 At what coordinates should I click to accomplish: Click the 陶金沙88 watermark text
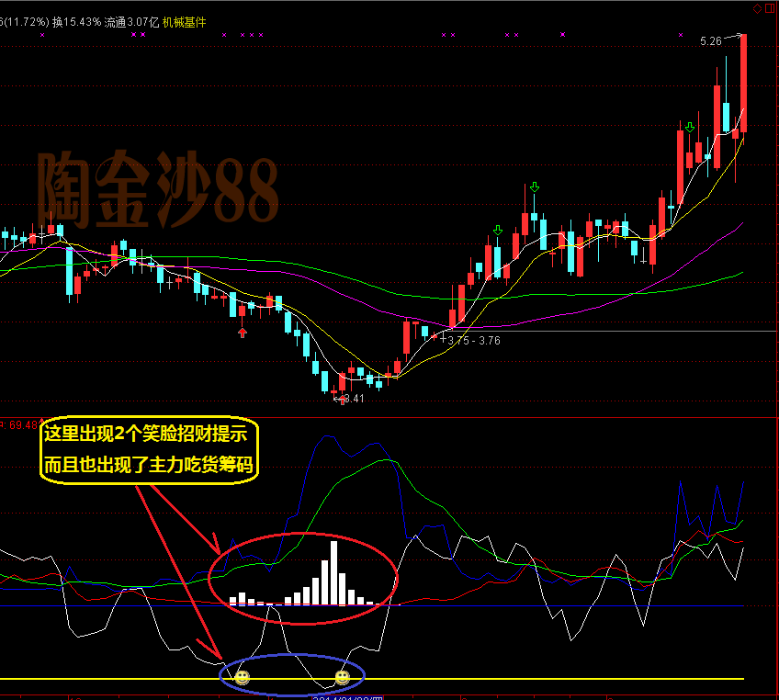pos(157,190)
